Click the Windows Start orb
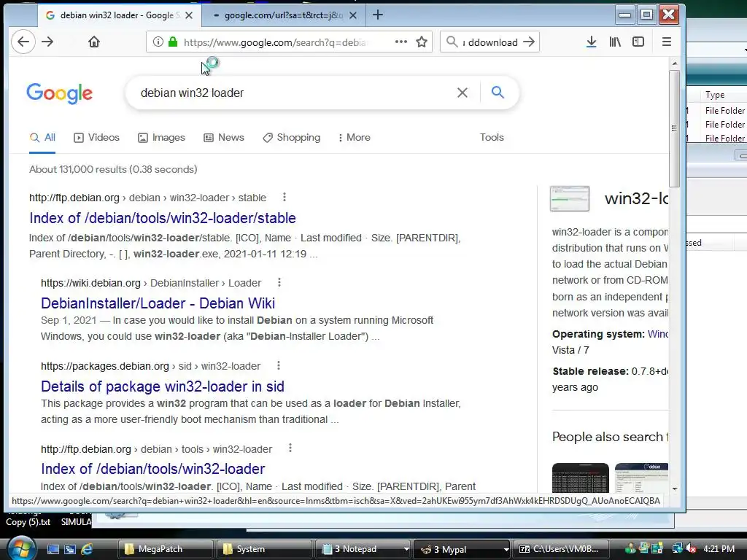This screenshot has height=560, width=747. coord(21,548)
